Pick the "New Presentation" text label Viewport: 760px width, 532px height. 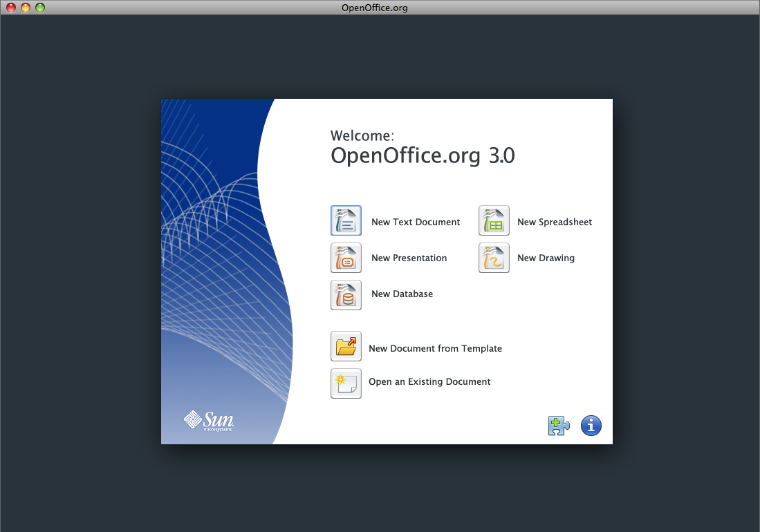tap(409, 258)
